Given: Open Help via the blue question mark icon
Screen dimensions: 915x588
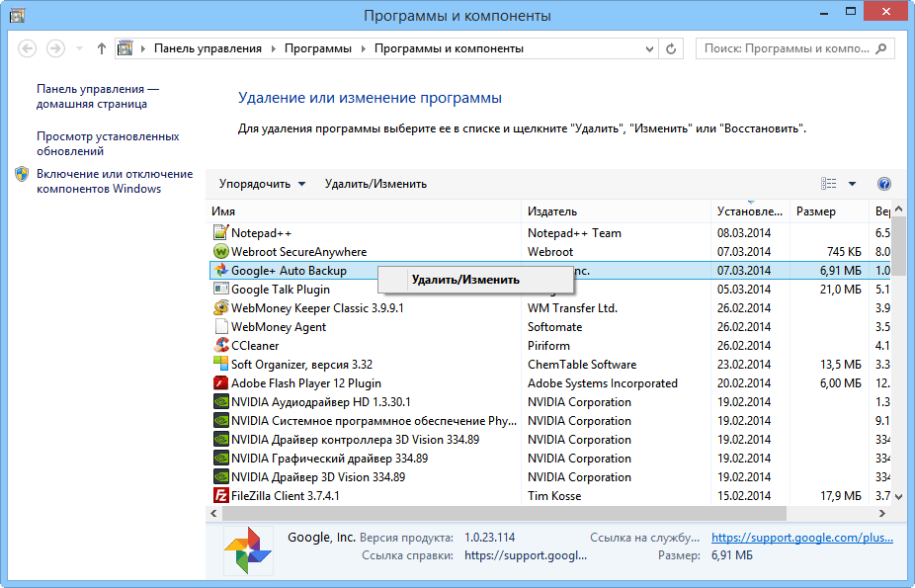Looking at the screenshot, I should [884, 183].
